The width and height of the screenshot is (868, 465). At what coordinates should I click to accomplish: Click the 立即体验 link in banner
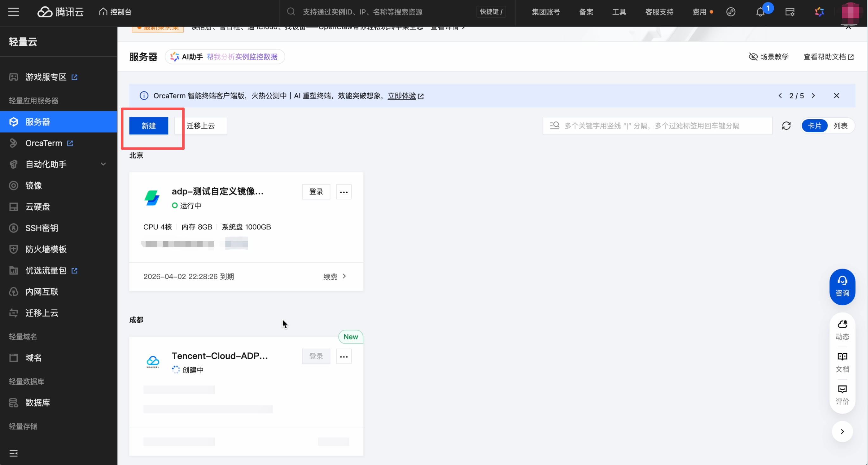(402, 96)
